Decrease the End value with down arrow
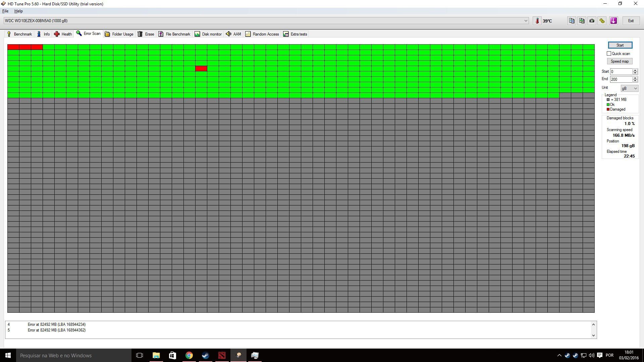This screenshot has width=644, height=362. pos(635,81)
